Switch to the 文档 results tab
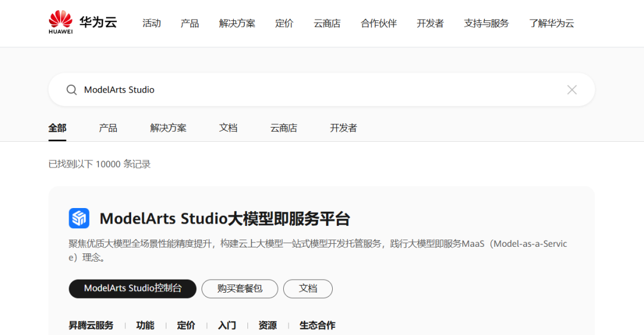644x335 pixels. coord(228,128)
